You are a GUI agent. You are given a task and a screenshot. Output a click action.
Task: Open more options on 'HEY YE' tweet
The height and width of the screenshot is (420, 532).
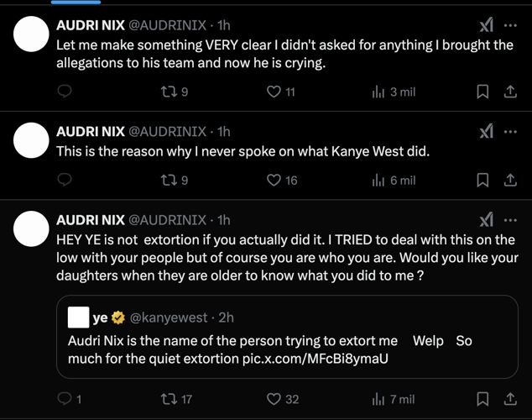[x=510, y=220]
